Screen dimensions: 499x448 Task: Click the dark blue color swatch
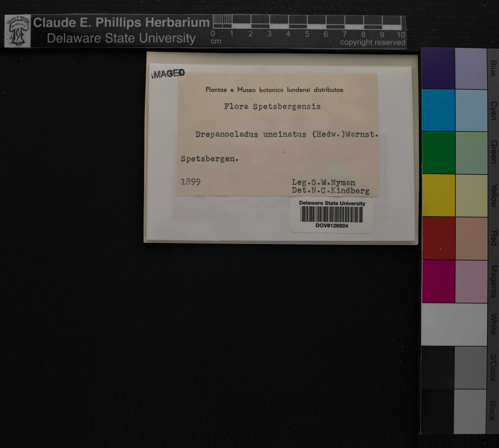(x=438, y=68)
